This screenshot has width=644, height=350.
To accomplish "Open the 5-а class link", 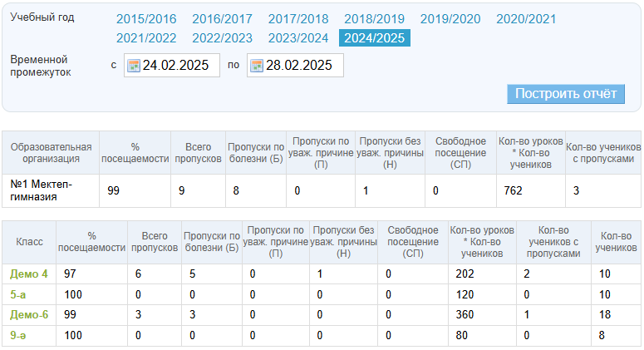I will (18, 294).
